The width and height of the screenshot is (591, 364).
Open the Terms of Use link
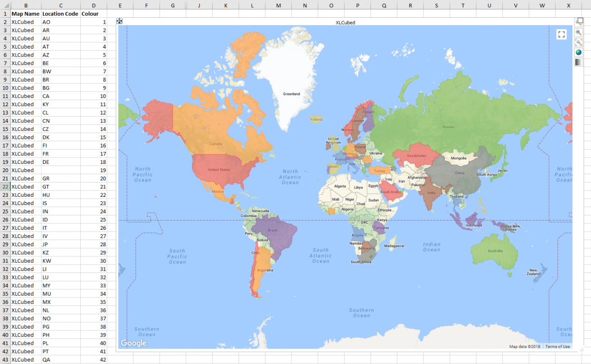coord(558,347)
